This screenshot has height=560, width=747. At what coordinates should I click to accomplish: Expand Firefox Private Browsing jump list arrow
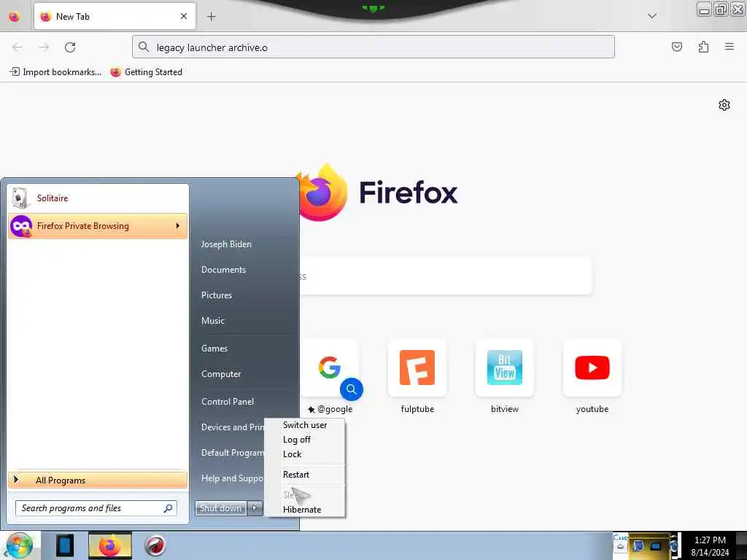point(178,226)
